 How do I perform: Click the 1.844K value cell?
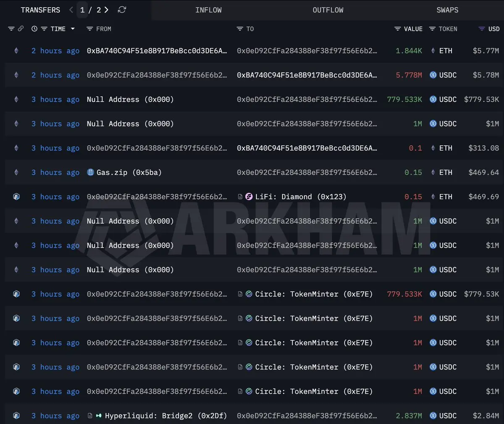(x=409, y=51)
